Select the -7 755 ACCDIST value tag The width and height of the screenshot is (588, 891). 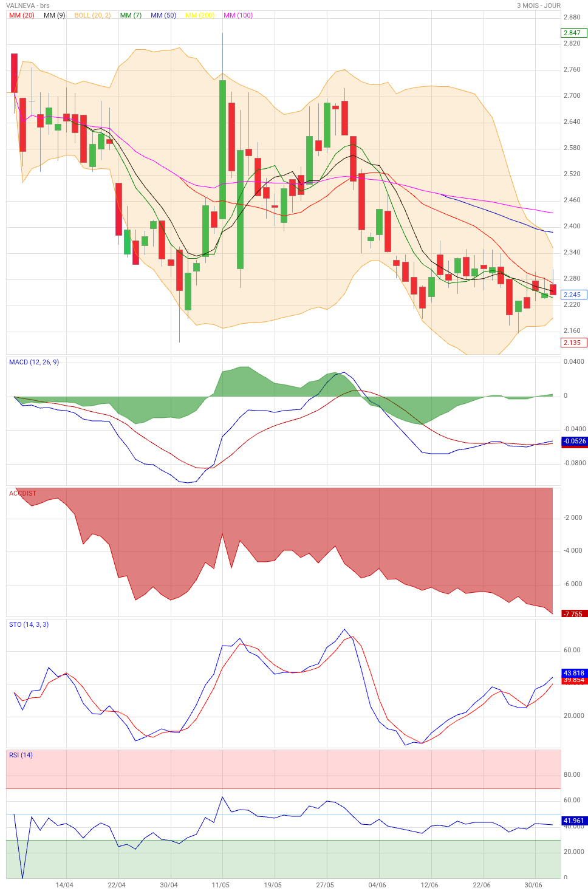pyautogui.click(x=573, y=614)
